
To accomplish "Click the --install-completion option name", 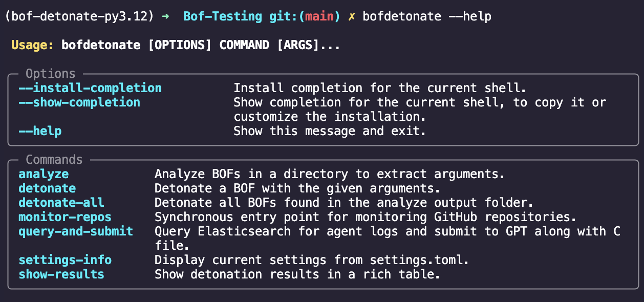I will click(90, 88).
